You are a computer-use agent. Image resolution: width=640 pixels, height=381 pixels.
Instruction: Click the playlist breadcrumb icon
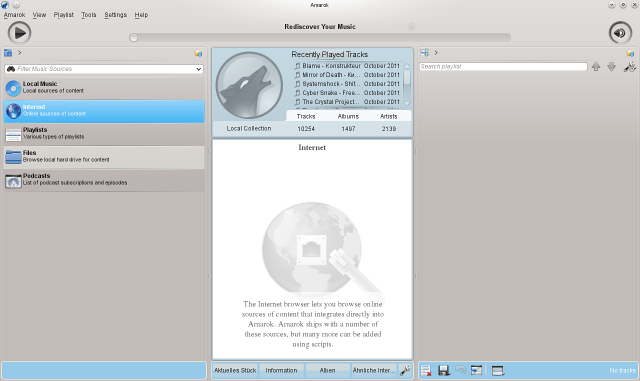point(424,53)
